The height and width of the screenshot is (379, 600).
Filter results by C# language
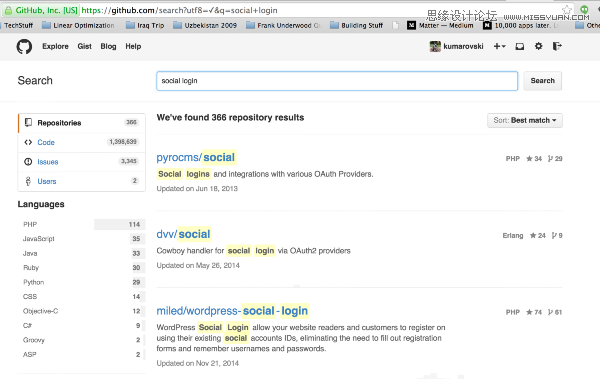point(82,325)
